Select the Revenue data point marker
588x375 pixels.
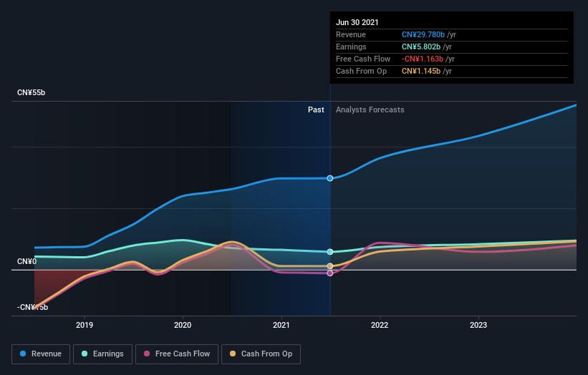(x=330, y=178)
